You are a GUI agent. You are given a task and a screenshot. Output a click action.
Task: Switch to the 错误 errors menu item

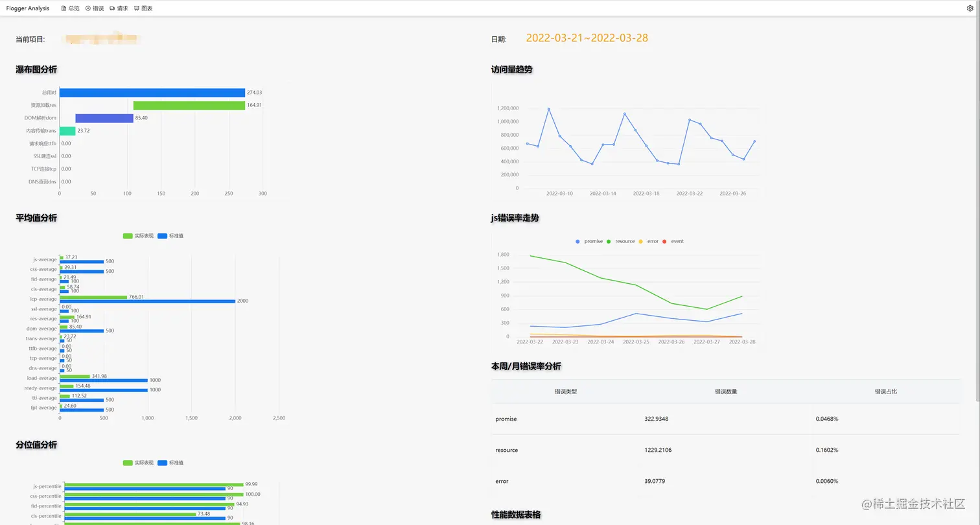point(95,8)
